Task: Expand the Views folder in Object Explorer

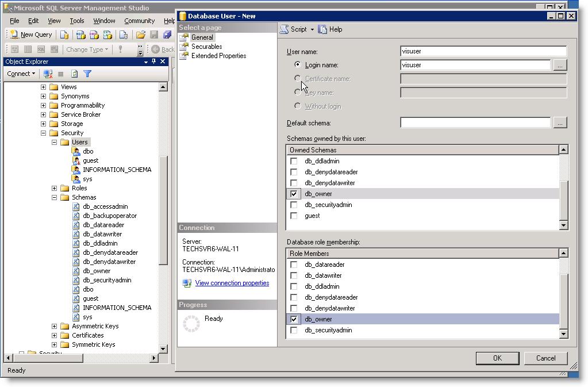Action: pos(44,87)
